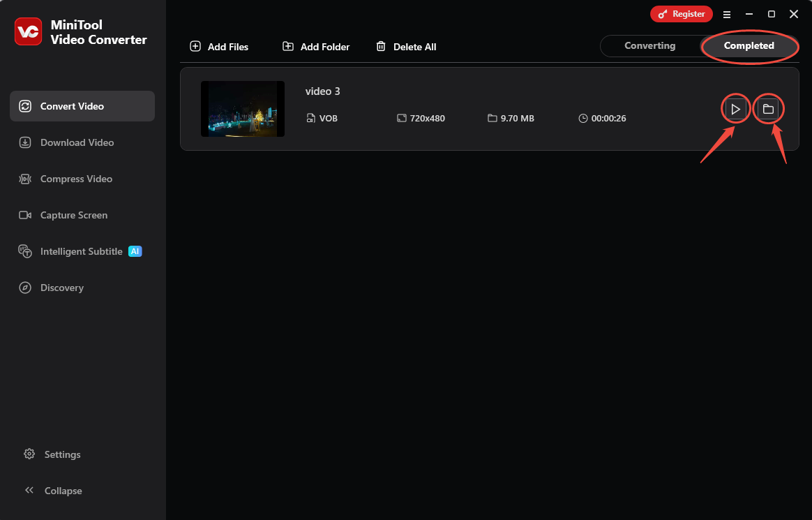Switch to the Converting tab
812x520 pixels.
coord(649,45)
